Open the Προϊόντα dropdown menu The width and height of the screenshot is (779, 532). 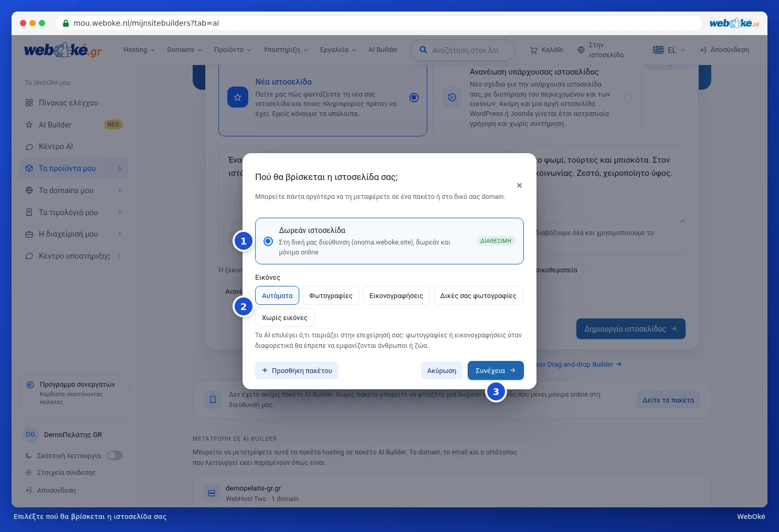233,50
